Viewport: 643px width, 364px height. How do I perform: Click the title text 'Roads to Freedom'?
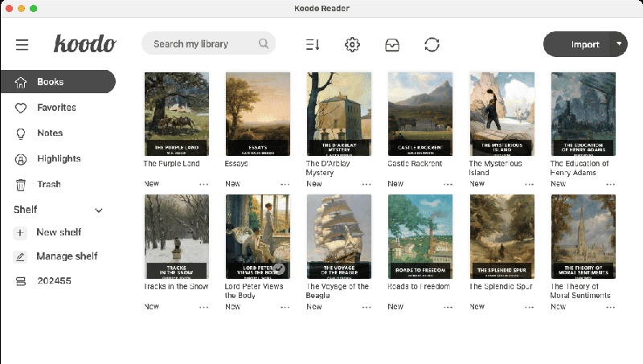point(419,286)
